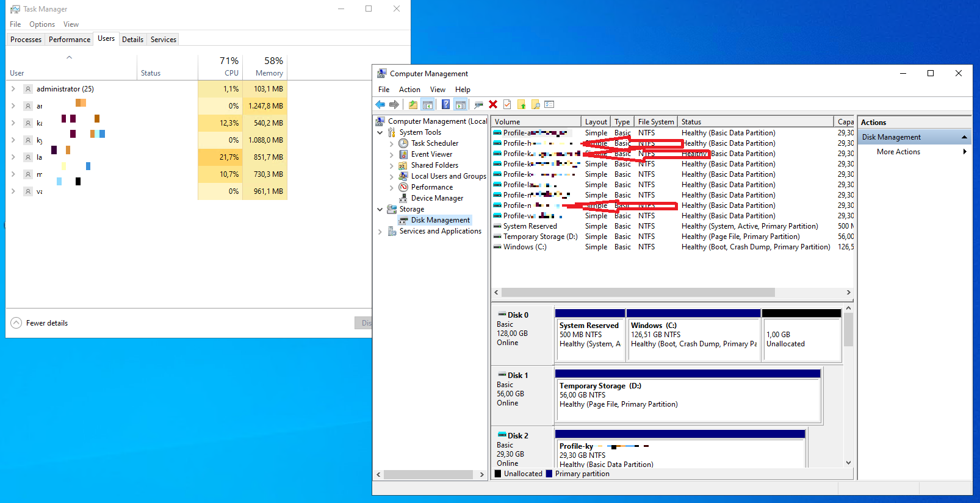The height and width of the screenshot is (503, 980).
Task: Collapse the System Tools tree node
Action: (x=380, y=132)
